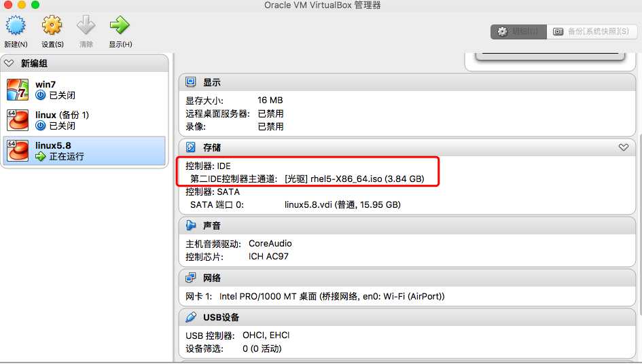Collapse the Storage section with its chevron
The image size is (642, 364).
pyautogui.click(x=623, y=147)
